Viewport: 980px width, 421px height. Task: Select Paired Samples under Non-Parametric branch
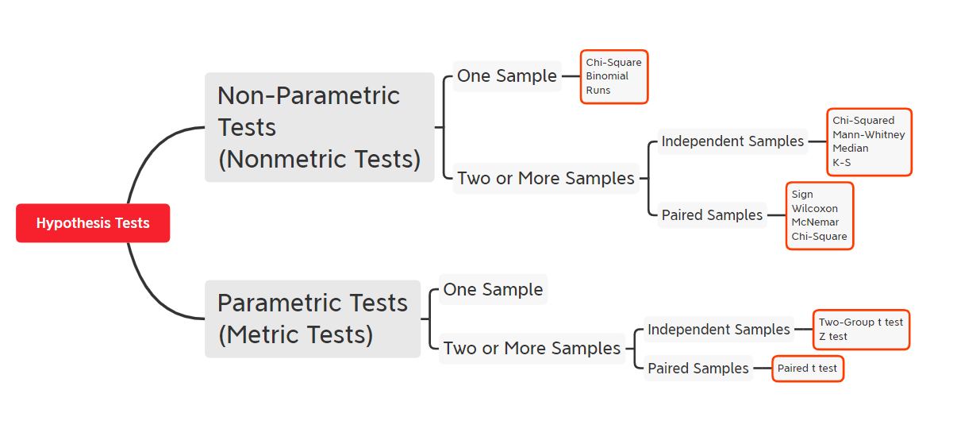coord(713,215)
